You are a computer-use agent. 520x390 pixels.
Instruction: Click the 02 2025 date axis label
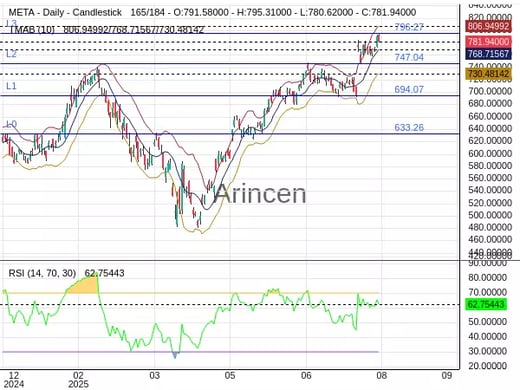78,380
